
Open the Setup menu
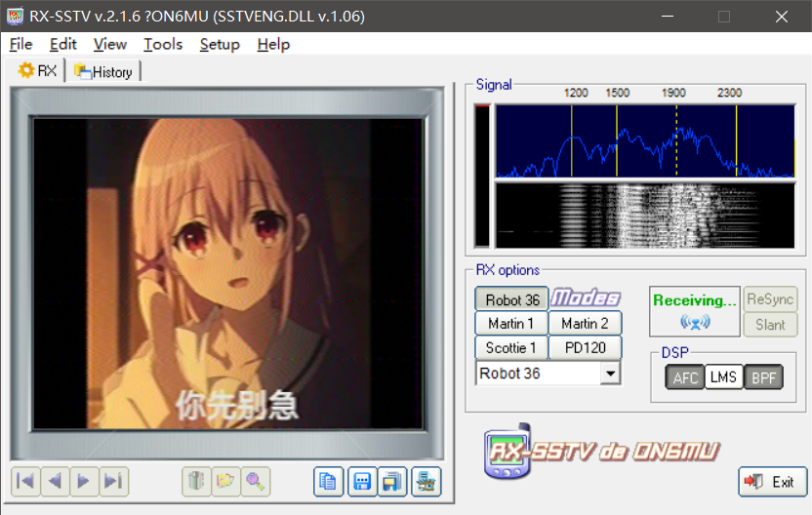click(x=220, y=45)
